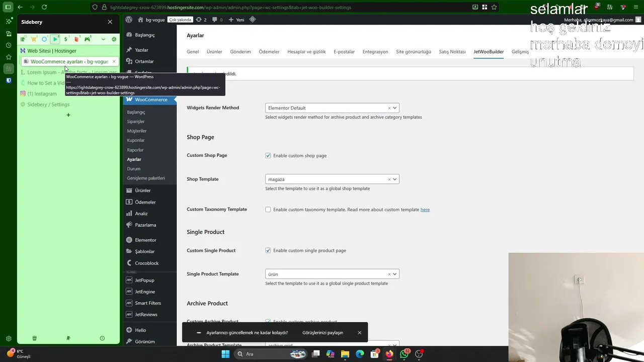Select Sidebery panel with the green play icon
644x362 pixels.
[55, 39]
